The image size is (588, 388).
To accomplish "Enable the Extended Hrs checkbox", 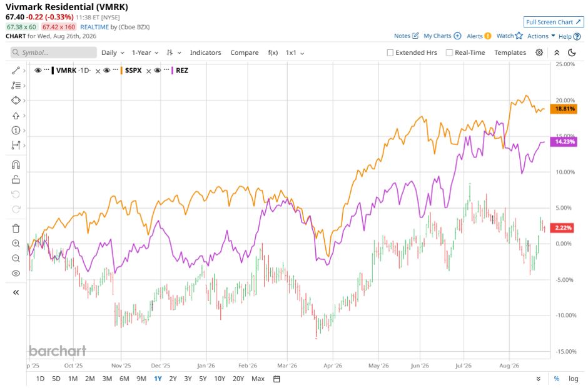I will 390,53.
